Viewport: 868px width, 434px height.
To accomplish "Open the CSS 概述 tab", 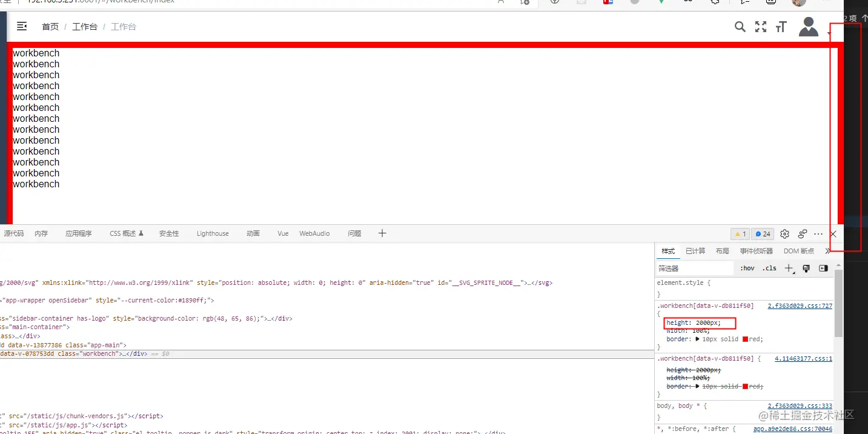I will click(127, 233).
